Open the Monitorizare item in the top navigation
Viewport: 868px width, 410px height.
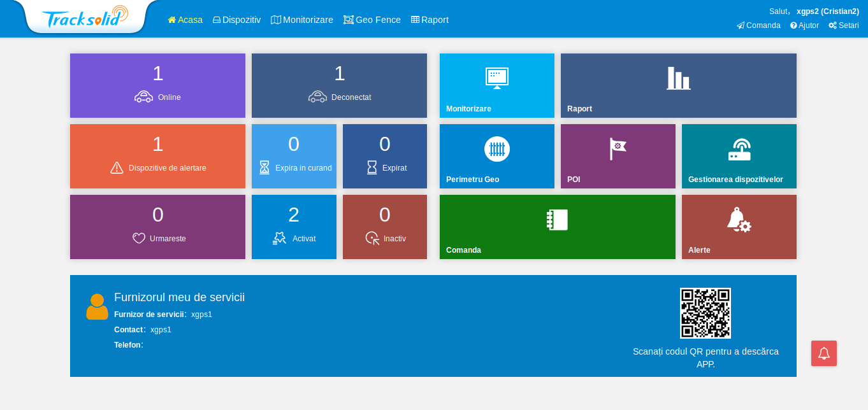click(x=302, y=20)
